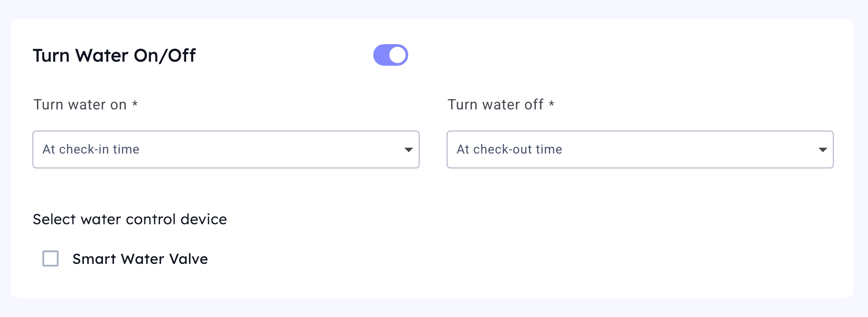Open the Turn water on dropdown
868x317 pixels.
click(225, 149)
